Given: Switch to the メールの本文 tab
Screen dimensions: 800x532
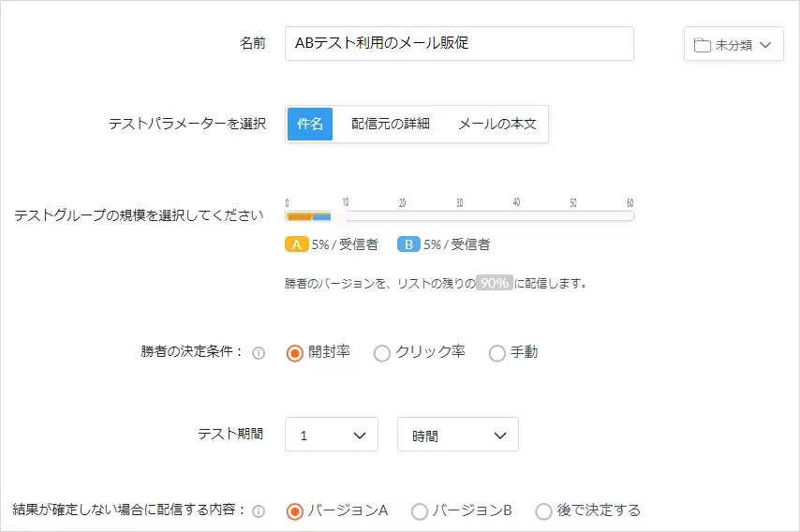Looking at the screenshot, I should coord(496,124).
